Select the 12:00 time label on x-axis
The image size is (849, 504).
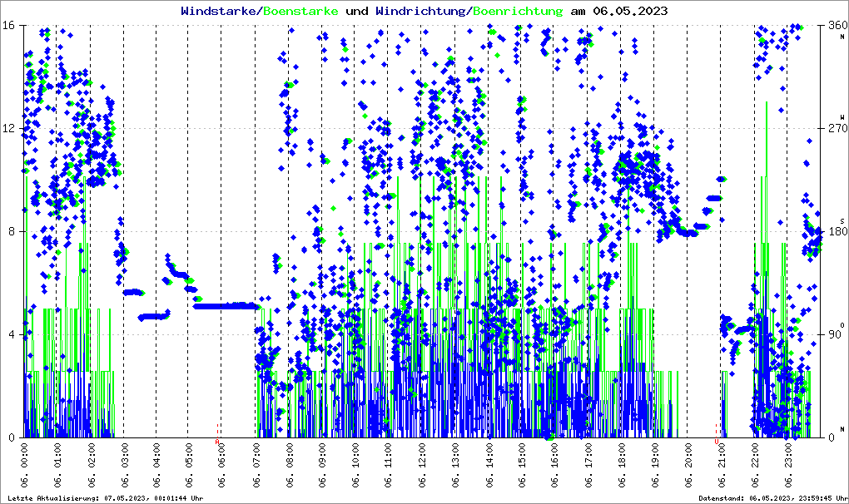click(423, 466)
